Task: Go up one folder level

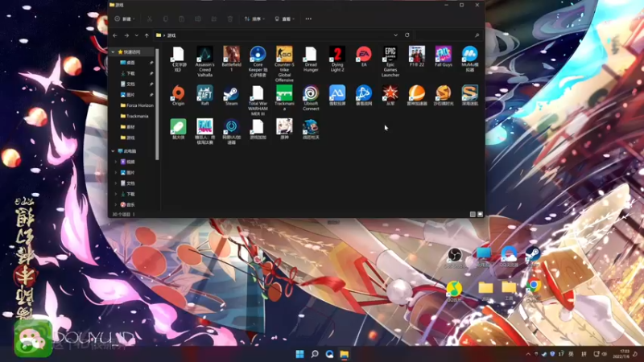Action: [x=147, y=35]
